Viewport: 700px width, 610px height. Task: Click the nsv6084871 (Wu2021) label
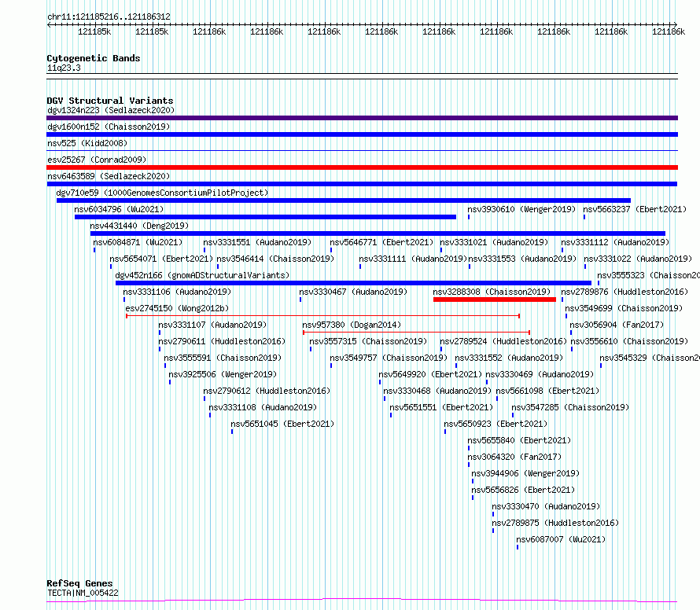coord(138,242)
